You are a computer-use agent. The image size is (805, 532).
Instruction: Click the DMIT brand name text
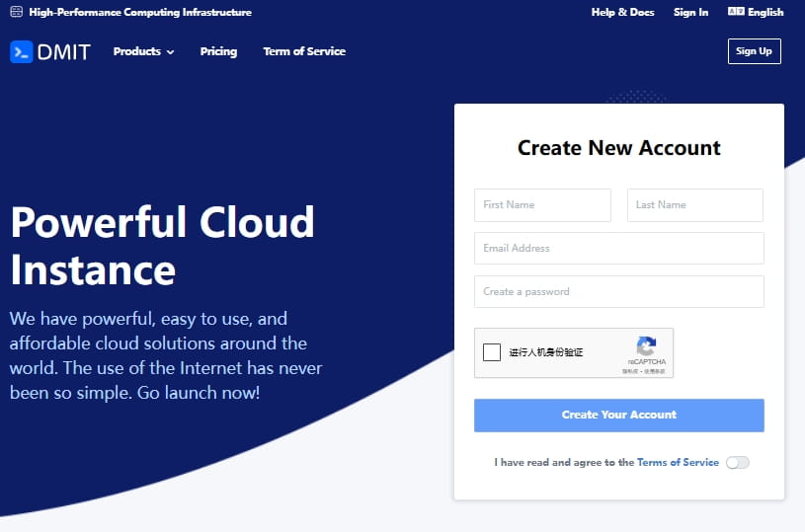click(64, 52)
